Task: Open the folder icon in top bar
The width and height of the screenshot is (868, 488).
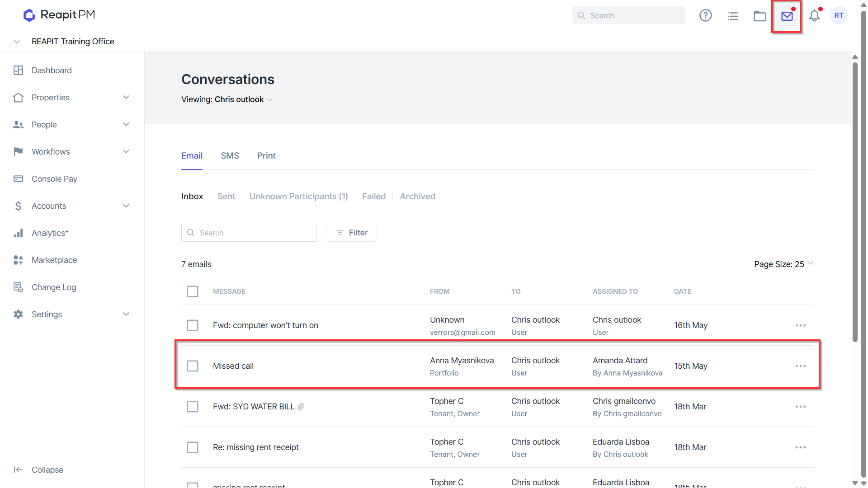Action: tap(760, 16)
